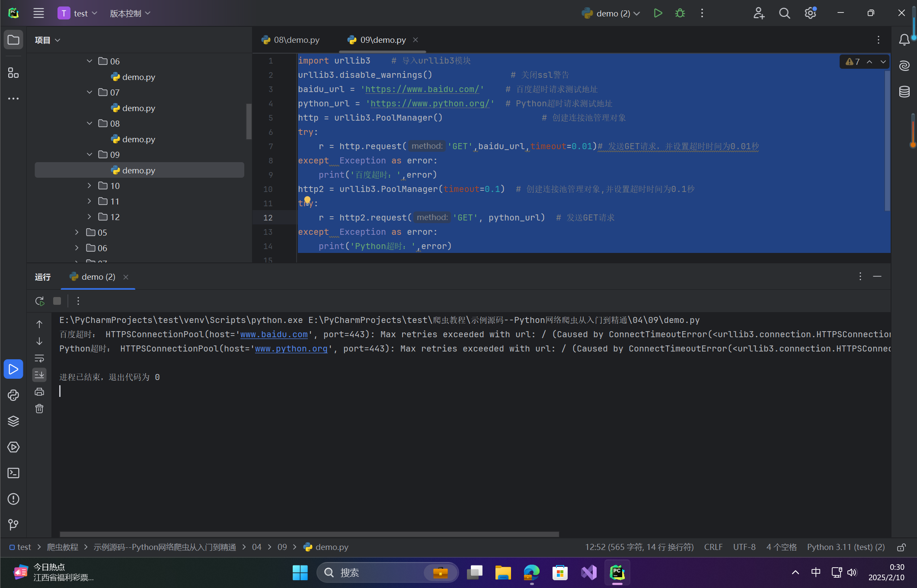The image size is (917, 588).
Task: Open the Python Packages layers icon
Action: (13, 421)
